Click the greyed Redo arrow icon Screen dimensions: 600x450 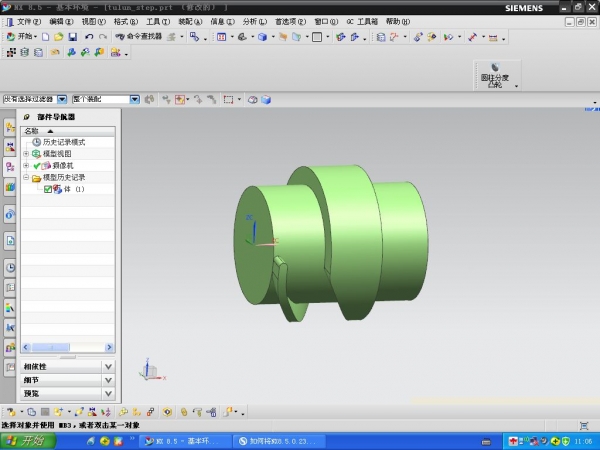[103, 37]
